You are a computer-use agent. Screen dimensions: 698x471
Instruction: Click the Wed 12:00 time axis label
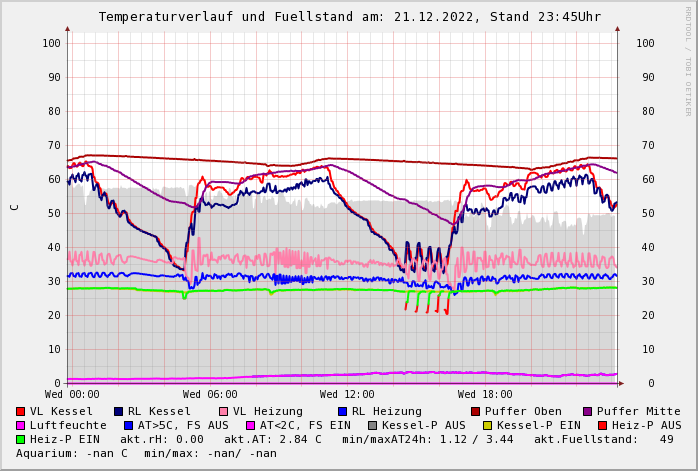coord(347,394)
